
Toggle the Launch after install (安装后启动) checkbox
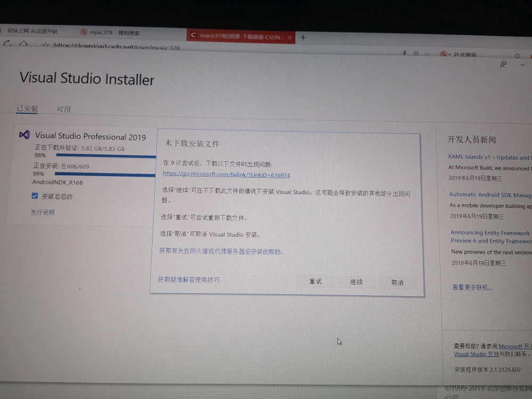pyautogui.click(x=35, y=196)
